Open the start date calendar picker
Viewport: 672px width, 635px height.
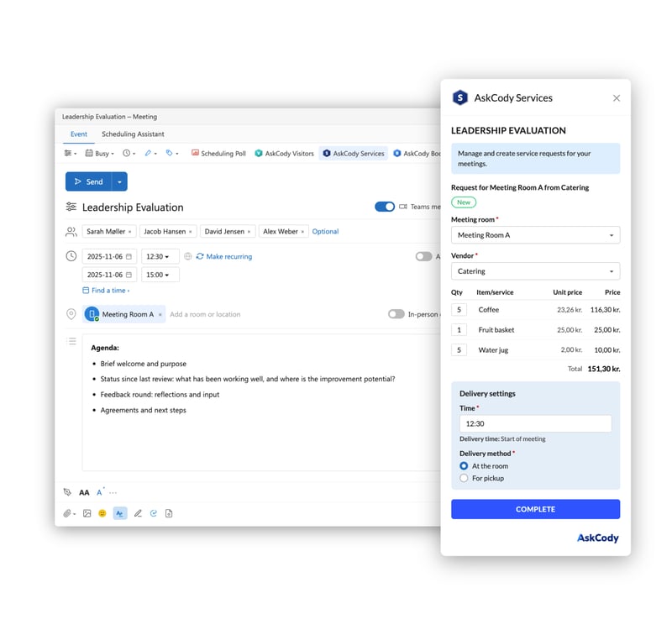click(129, 257)
